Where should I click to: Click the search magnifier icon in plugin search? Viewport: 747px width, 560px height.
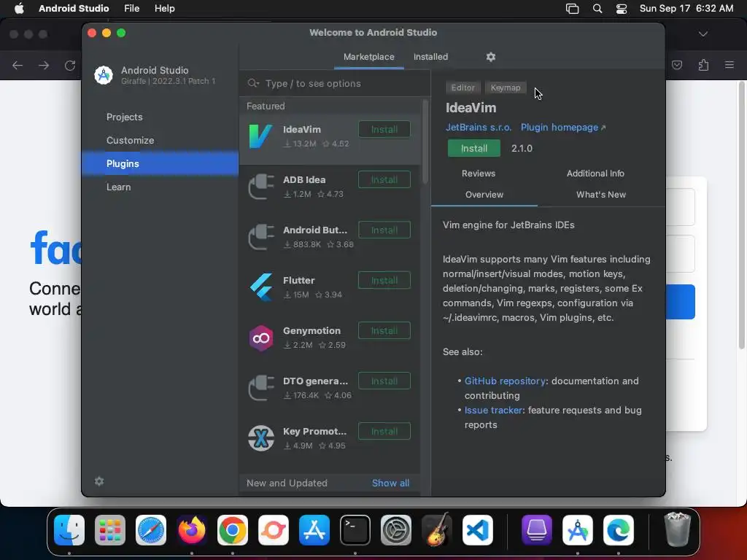(253, 83)
